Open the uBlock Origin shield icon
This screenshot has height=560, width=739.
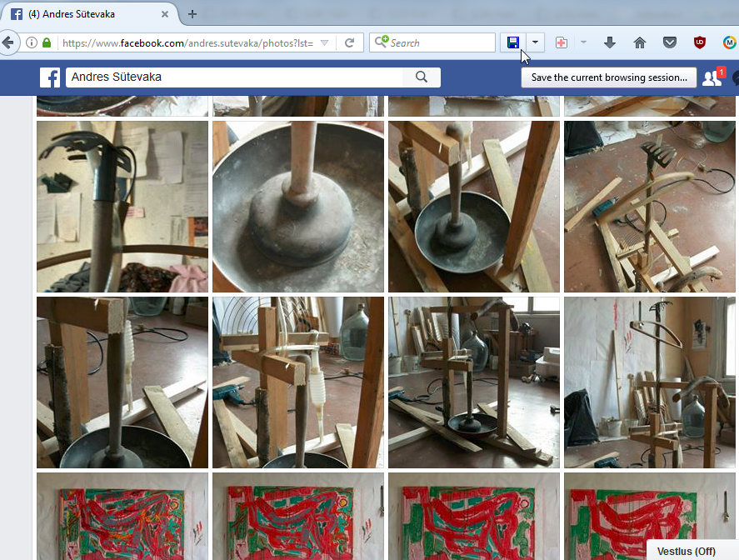pos(699,42)
